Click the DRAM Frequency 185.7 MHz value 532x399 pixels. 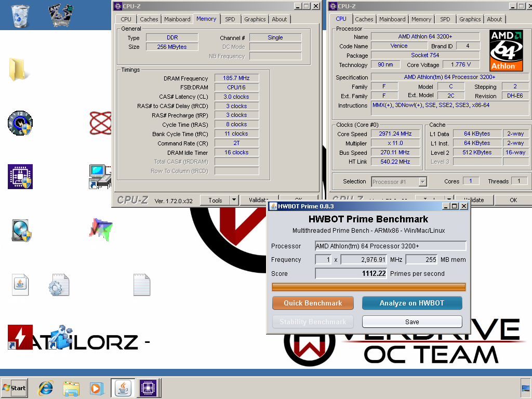click(x=236, y=78)
